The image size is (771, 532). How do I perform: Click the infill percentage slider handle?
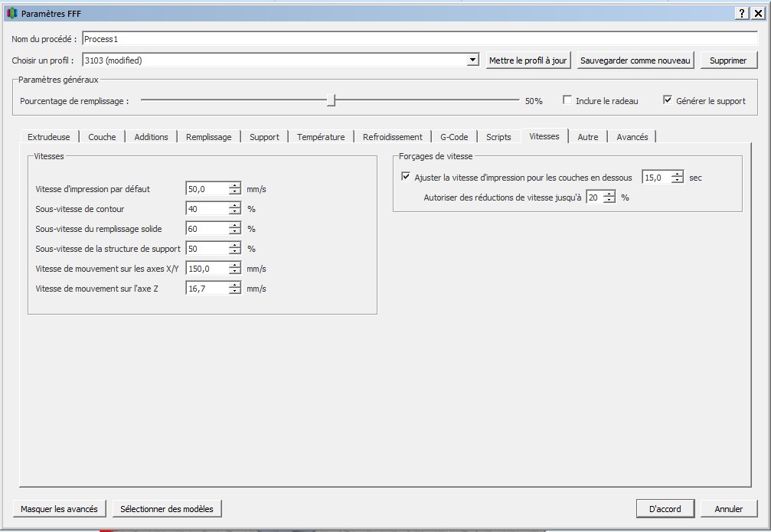(331, 100)
